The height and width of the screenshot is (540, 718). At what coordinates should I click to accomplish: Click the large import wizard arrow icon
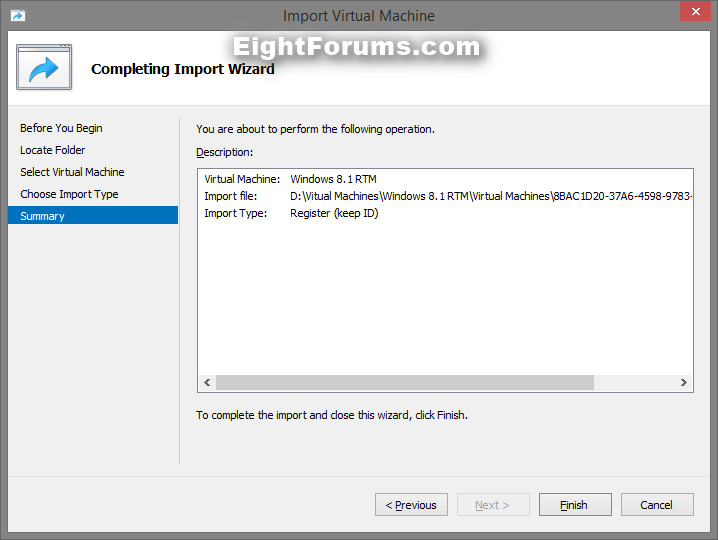[x=44, y=67]
